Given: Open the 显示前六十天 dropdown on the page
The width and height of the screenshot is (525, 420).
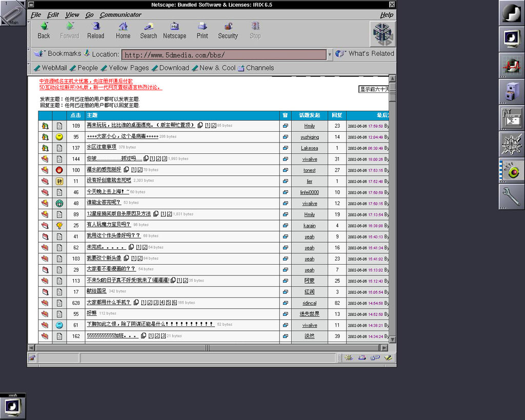Looking at the screenshot, I should (x=374, y=89).
